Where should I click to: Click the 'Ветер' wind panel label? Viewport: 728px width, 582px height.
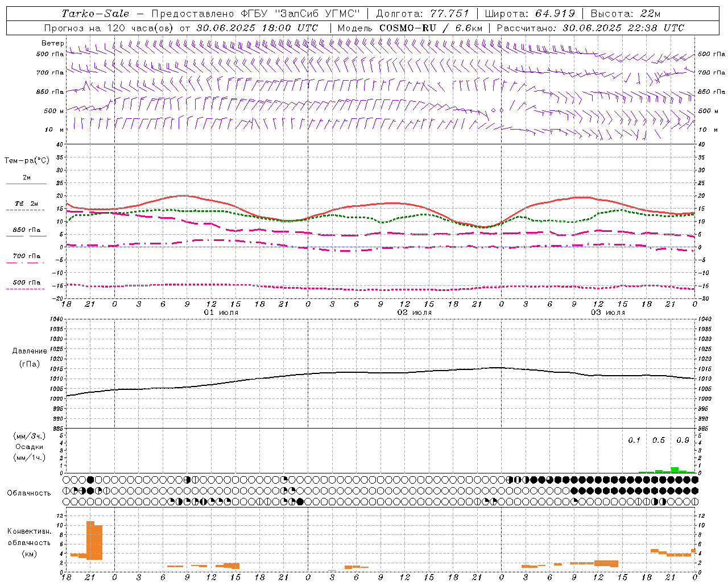53,43
